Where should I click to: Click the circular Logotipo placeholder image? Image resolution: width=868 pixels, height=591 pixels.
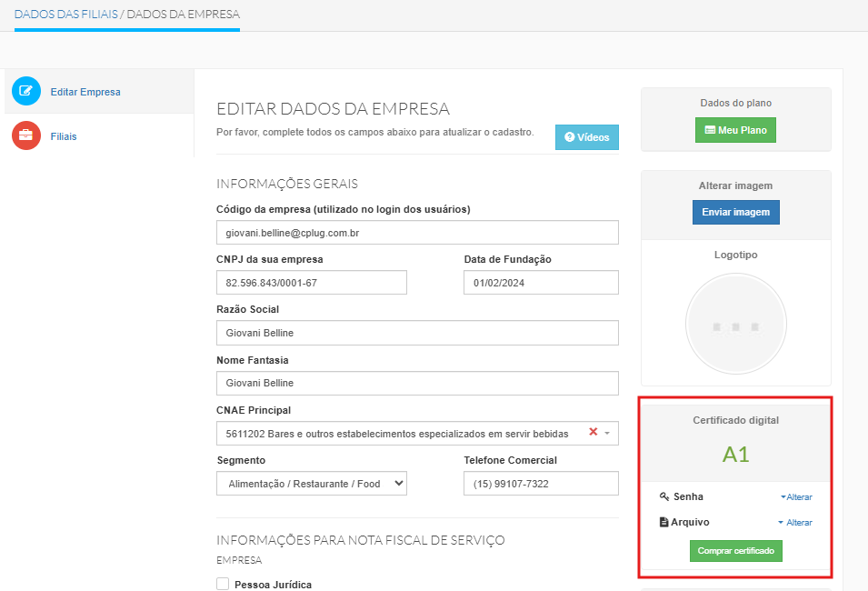[735, 325]
